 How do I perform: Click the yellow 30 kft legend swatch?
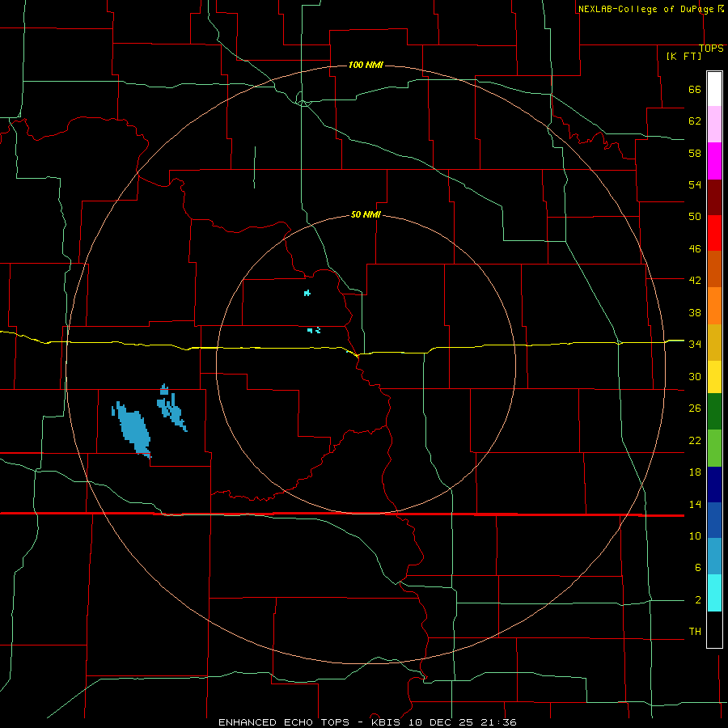pyautogui.click(x=714, y=377)
